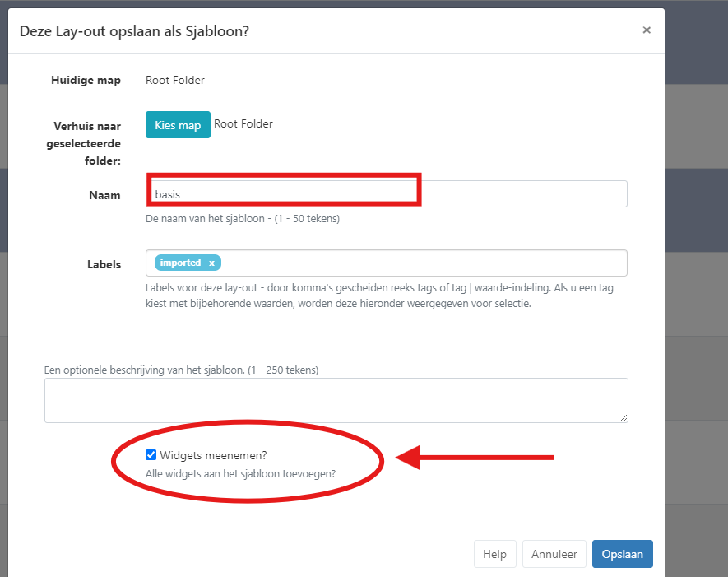The image size is (728, 577).
Task: Focus the Naam field containing 'basis'
Action: pyautogui.click(x=387, y=194)
